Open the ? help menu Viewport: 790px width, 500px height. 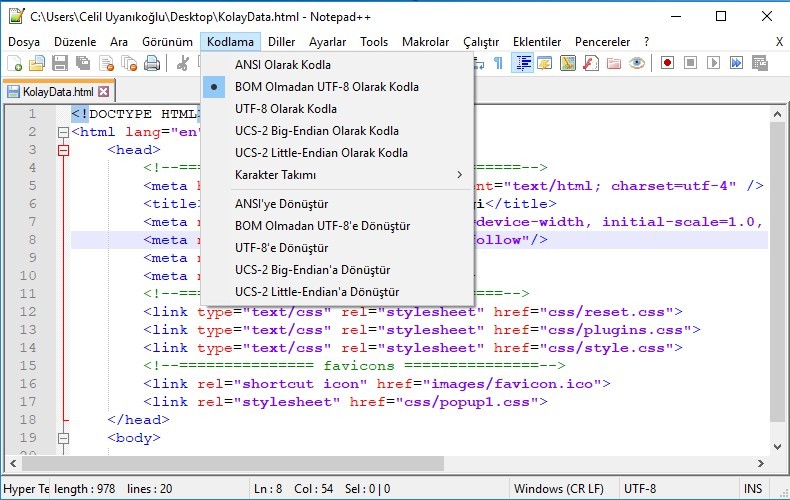(646, 42)
